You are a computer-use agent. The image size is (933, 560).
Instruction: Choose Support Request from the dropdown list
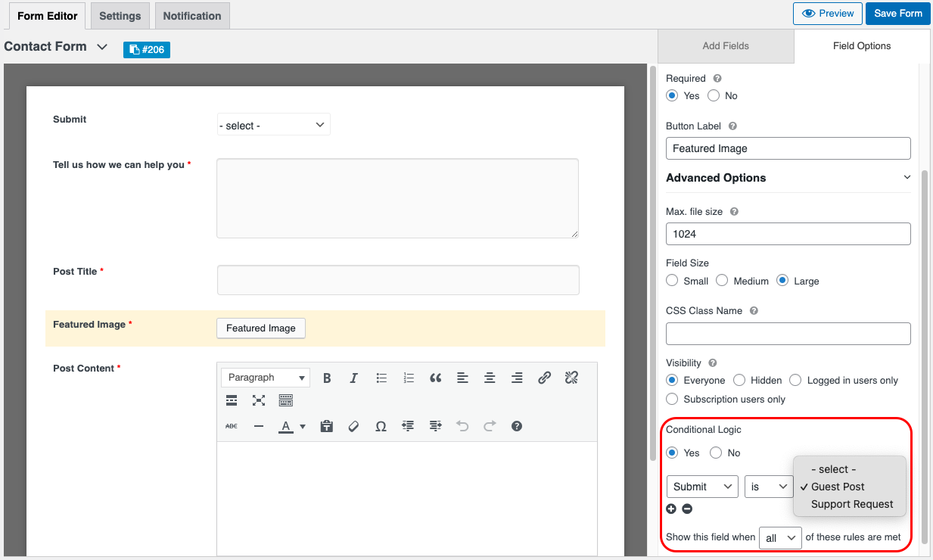(852, 504)
